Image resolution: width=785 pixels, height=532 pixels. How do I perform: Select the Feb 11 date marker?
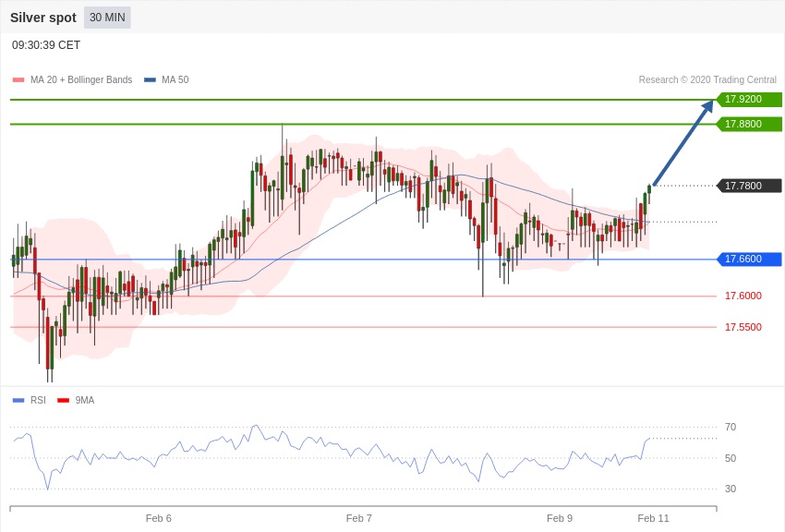[x=653, y=518]
